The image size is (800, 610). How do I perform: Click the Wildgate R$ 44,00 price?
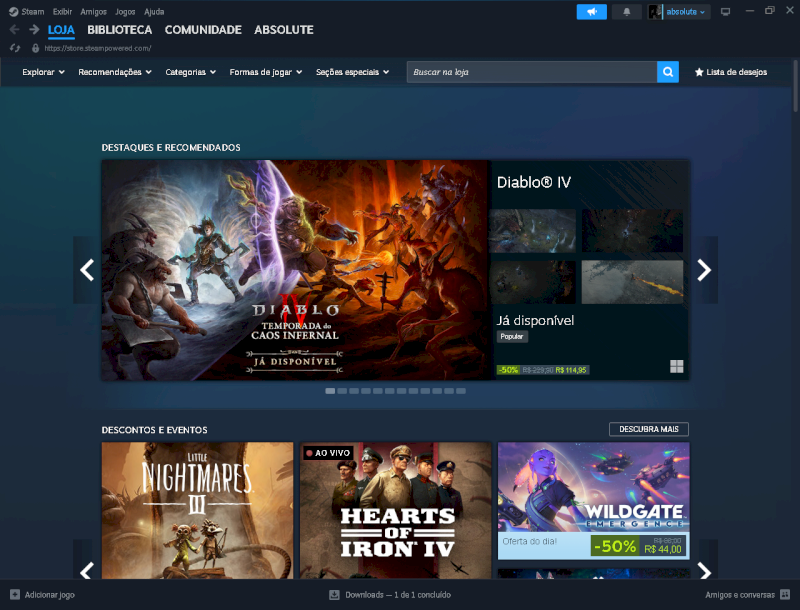pyautogui.click(x=663, y=549)
